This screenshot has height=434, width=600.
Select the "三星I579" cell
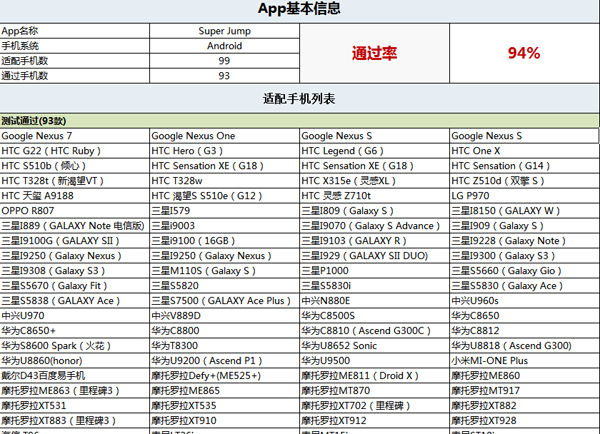[224, 210]
